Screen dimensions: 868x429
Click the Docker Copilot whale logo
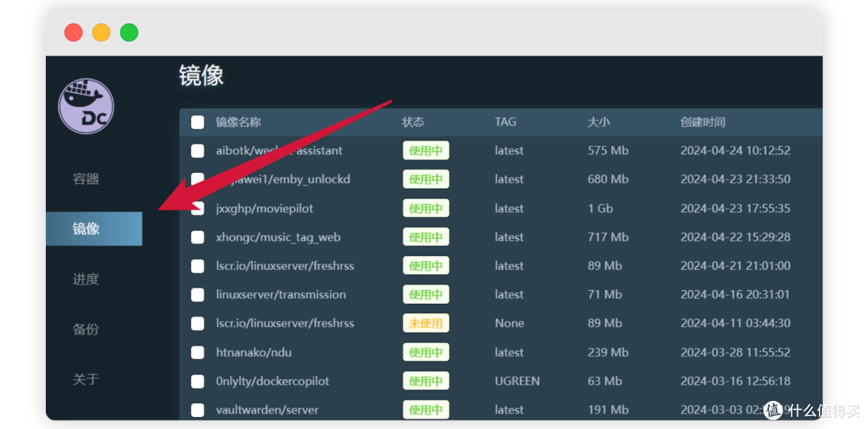(x=86, y=106)
